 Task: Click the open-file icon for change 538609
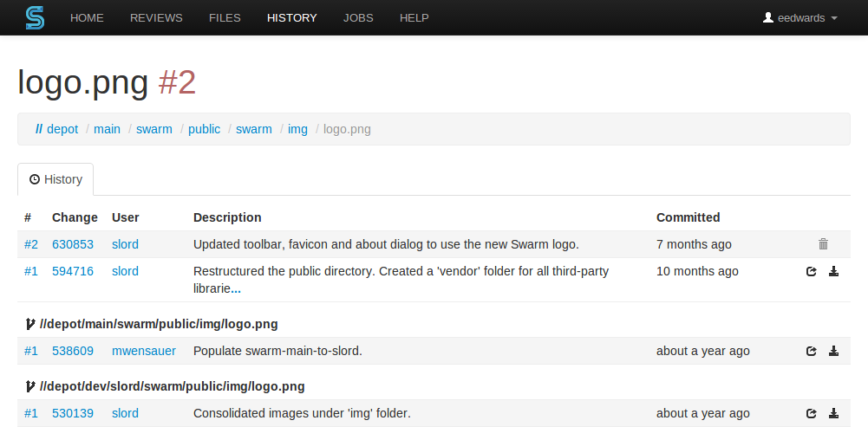(x=812, y=352)
